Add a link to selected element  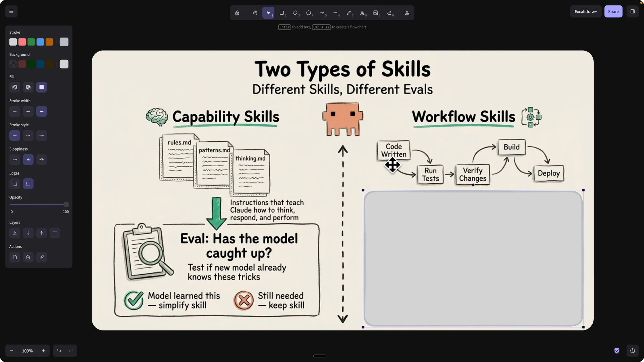pyautogui.click(x=42, y=257)
